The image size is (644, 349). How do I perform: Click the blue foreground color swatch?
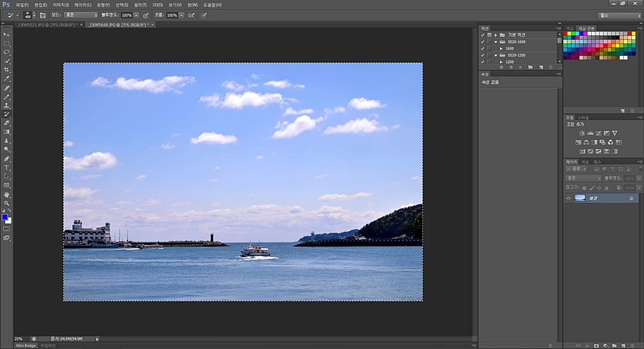click(x=5, y=217)
